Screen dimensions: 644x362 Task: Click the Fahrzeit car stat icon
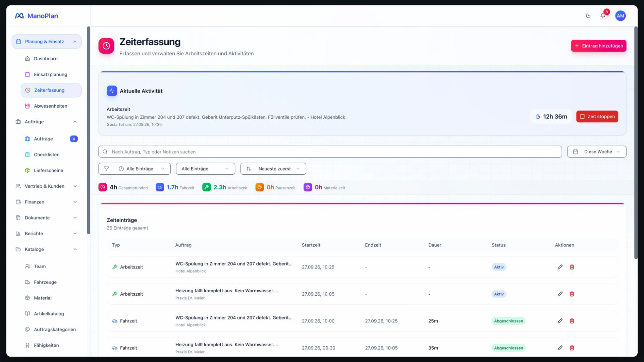pyautogui.click(x=160, y=187)
